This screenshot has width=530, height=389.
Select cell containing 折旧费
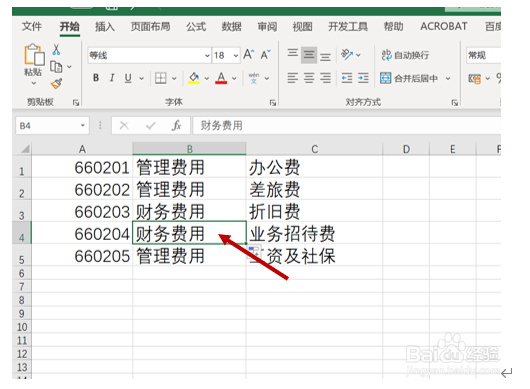pos(314,211)
